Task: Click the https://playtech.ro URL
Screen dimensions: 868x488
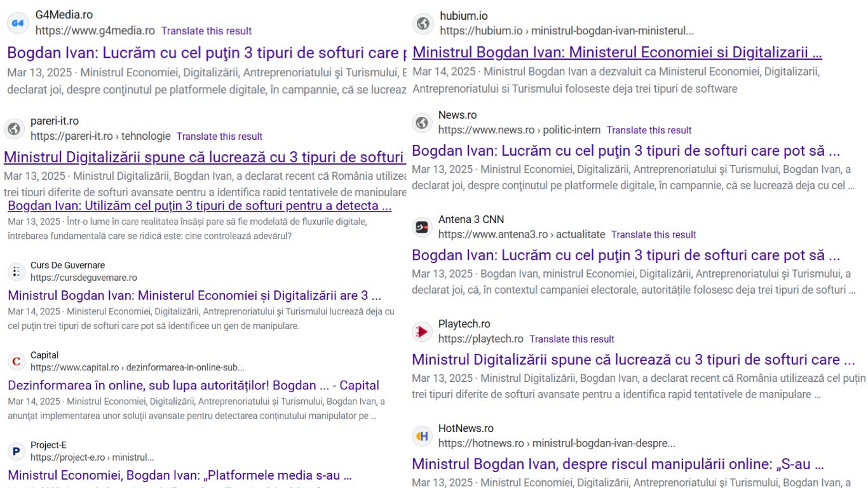Action: 481,339
